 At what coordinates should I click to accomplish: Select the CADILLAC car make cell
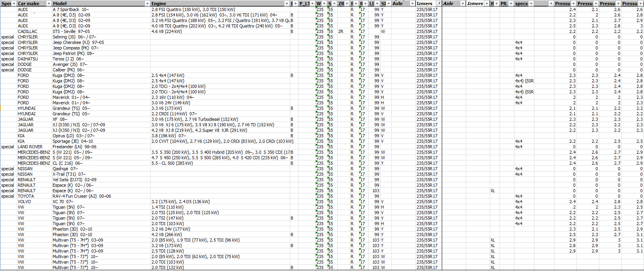34,31
